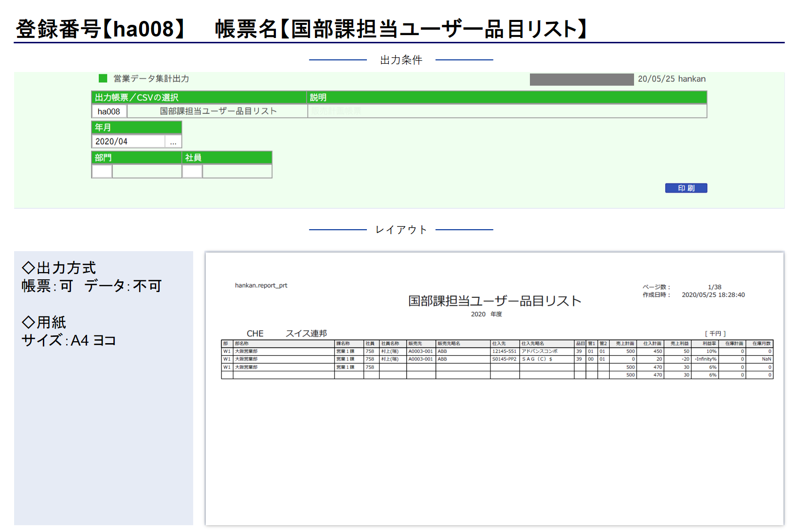The height and width of the screenshot is (532, 799).
Task: Click the 出力条件 section heading
Action: click(401, 60)
